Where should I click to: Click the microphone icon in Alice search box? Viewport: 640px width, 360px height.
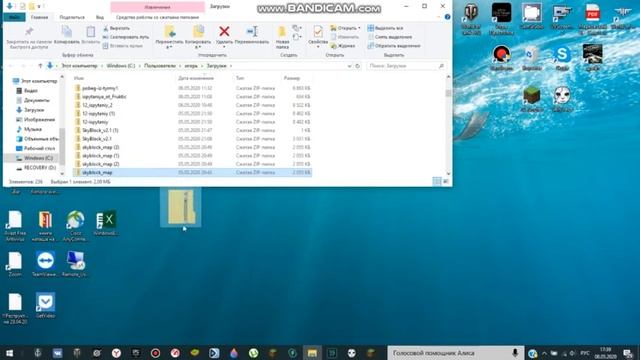(515, 353)
